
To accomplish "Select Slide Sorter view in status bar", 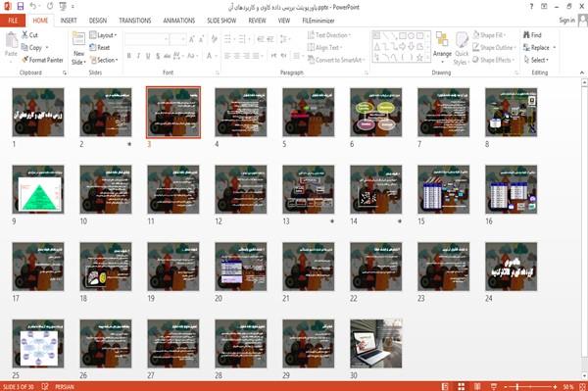I will (461, 386).
